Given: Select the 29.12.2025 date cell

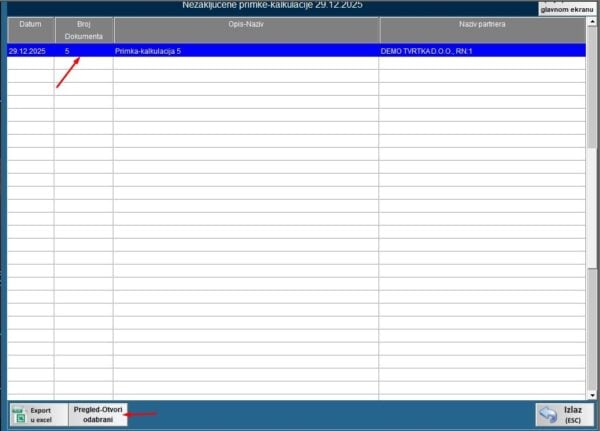Looking at the screenshot, I should [30, 50].
